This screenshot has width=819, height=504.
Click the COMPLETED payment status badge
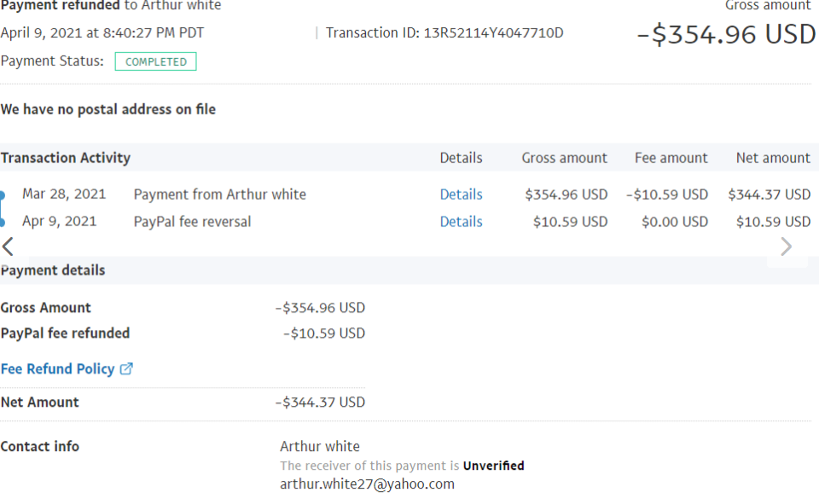[x=155, y=61]
